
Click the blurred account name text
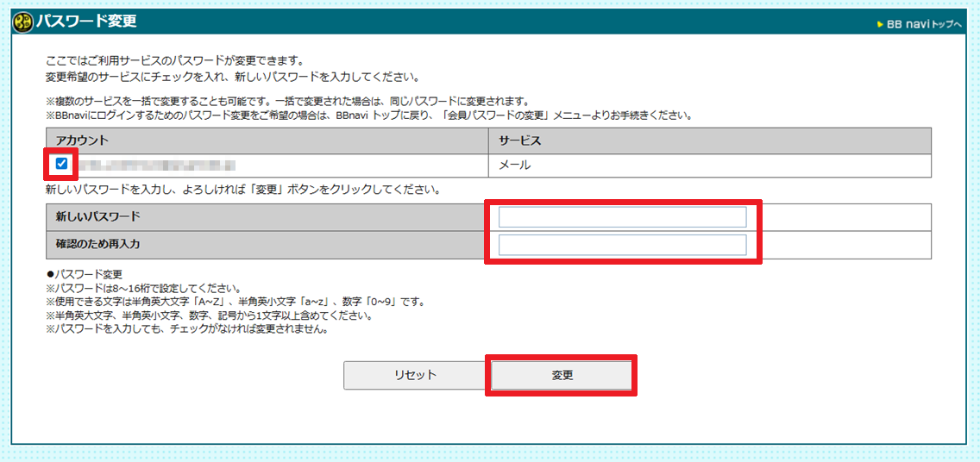tap(157, 164)
